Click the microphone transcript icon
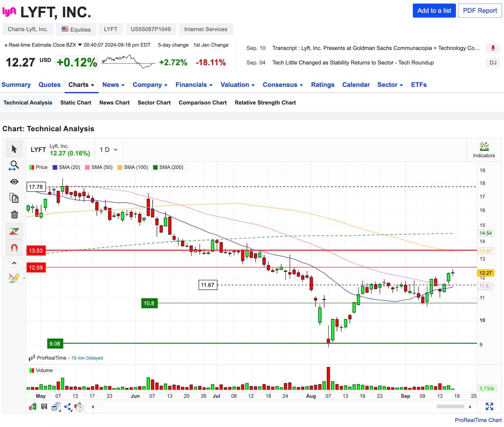The width and height of the screenshot is (504, 427). click(493, 48)
